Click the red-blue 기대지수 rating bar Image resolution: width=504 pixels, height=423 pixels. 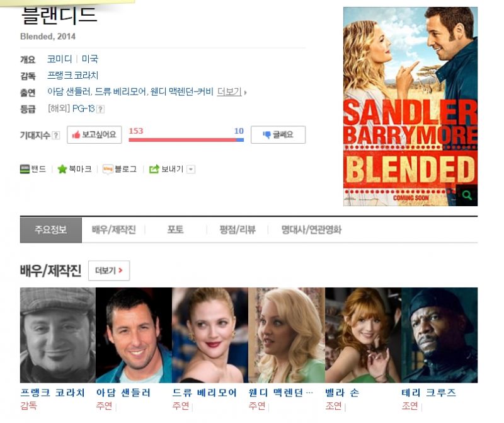(x=186, y=140)
